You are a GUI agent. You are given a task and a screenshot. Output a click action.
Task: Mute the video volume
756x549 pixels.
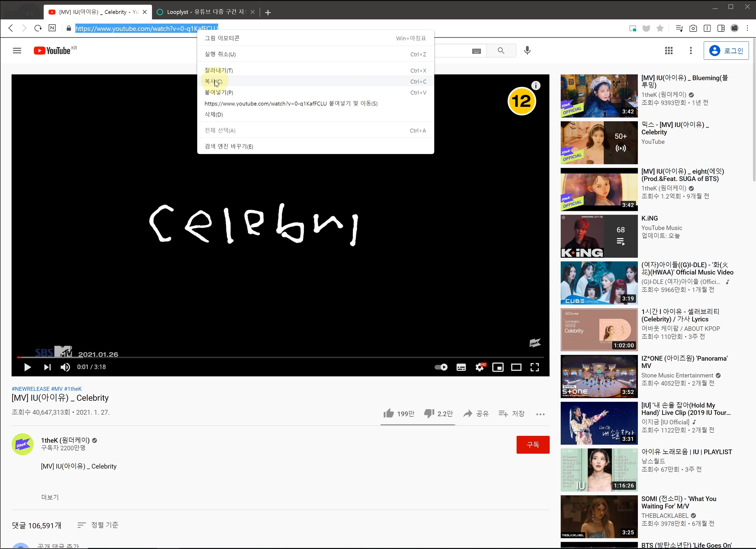tap(65, 367)
